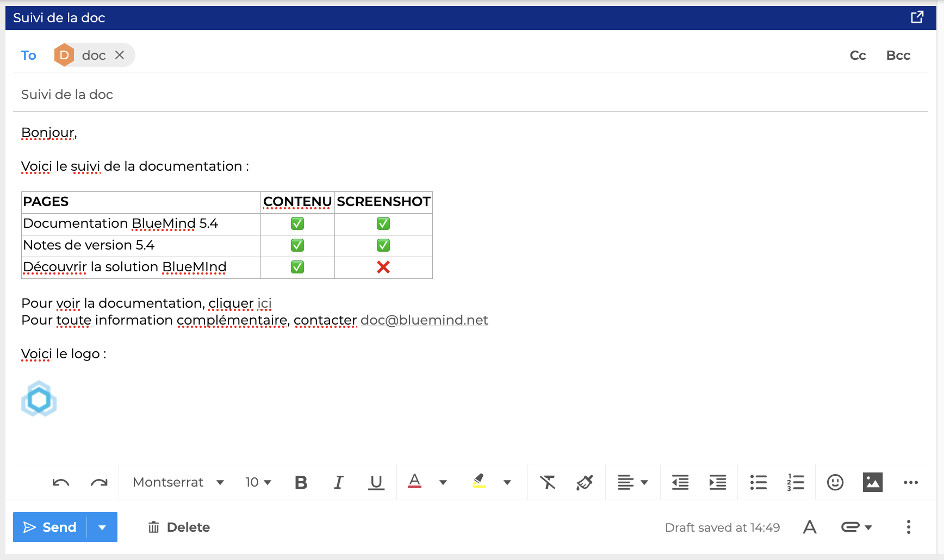Show the Cc recipient field
This screenshot has width=944, height=560.
coord(858,55)
